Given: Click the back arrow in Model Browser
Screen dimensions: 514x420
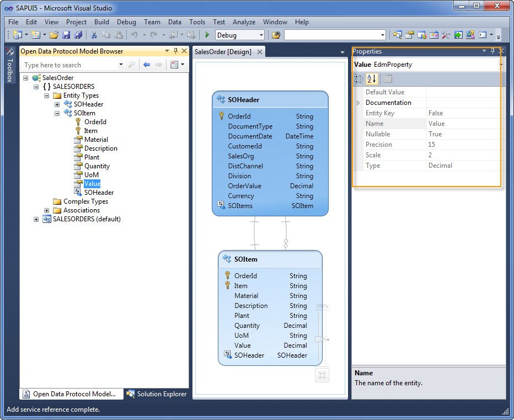Looking at the screenshot, I should coord(147,65).
